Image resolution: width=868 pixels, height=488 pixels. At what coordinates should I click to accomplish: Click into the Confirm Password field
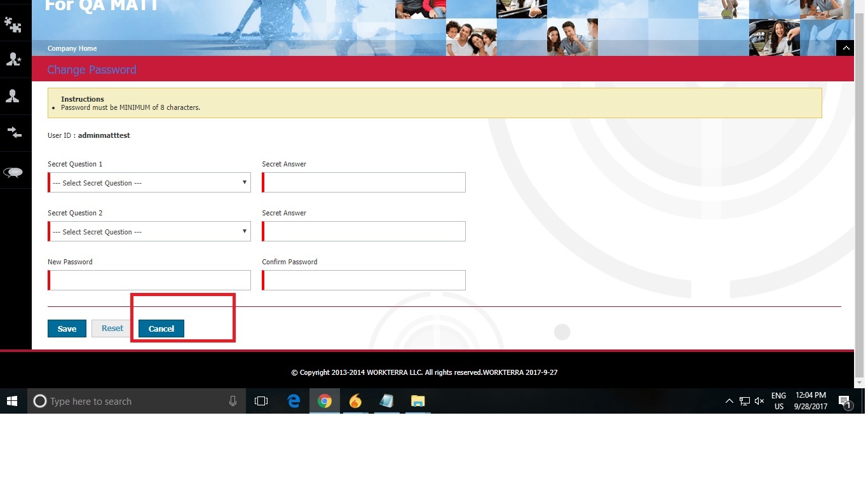point(364,280)
